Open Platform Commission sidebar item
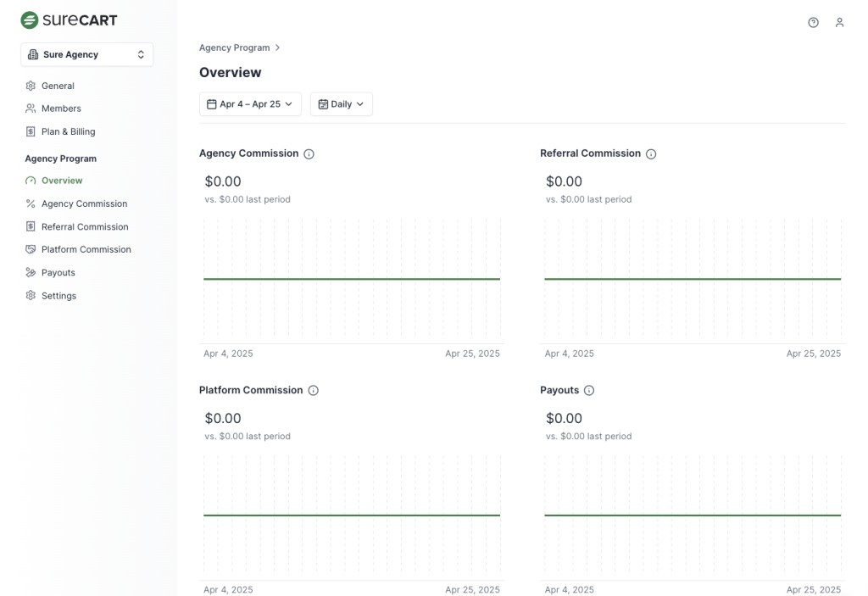Screen dimensions: 868x596 (86, 249)
